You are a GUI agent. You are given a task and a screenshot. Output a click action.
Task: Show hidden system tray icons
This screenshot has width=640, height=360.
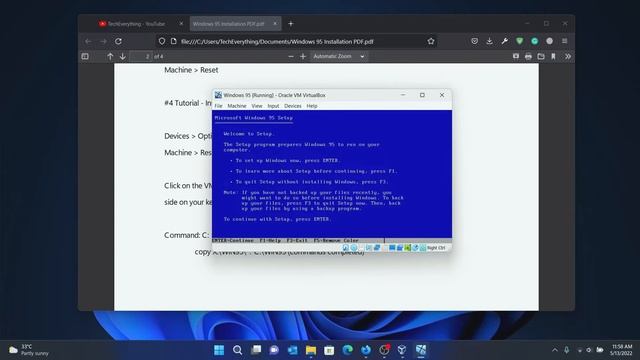[554, 350]
